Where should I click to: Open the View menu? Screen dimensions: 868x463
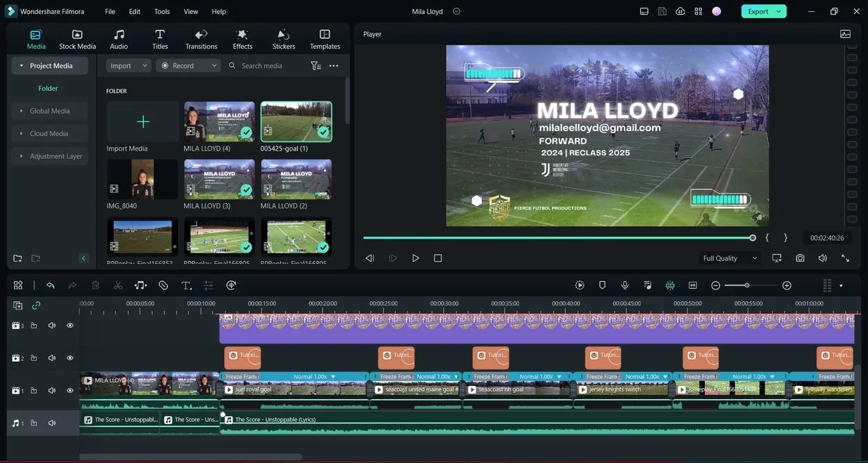pyautogui.click(x=191, y=11)
